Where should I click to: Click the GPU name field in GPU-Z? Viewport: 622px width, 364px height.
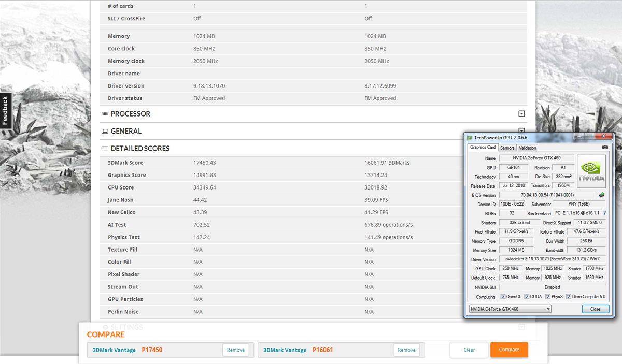point(536,158)
